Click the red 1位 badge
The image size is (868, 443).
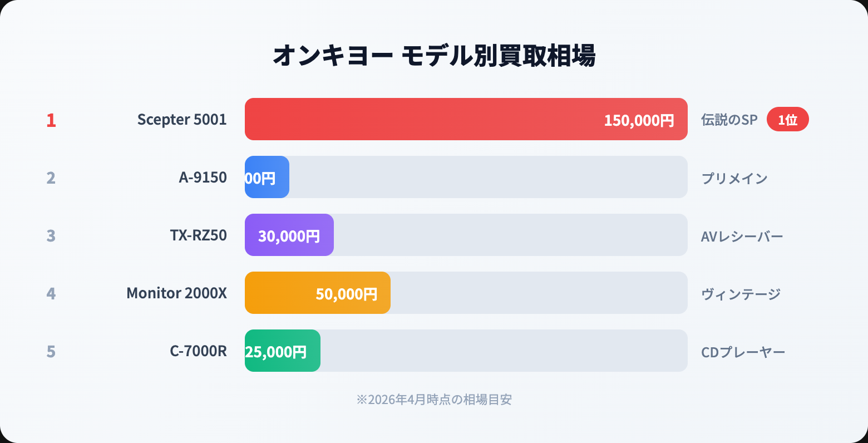[x=787, y=120]
